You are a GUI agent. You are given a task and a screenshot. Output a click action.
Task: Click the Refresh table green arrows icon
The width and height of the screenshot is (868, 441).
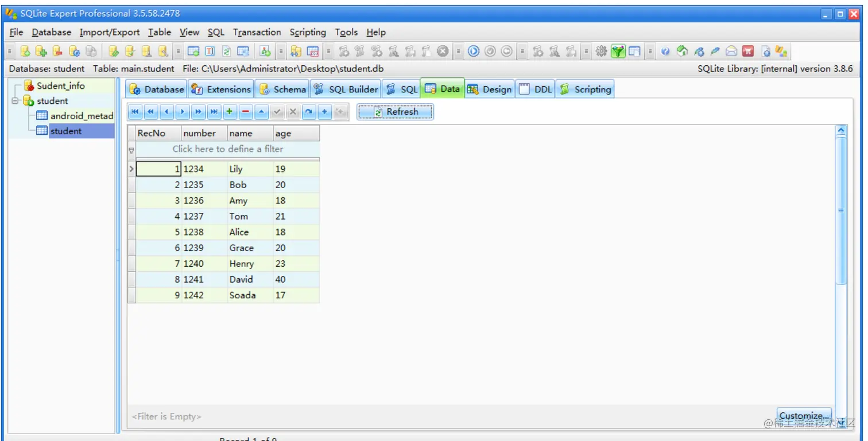(x=227, y=52)
